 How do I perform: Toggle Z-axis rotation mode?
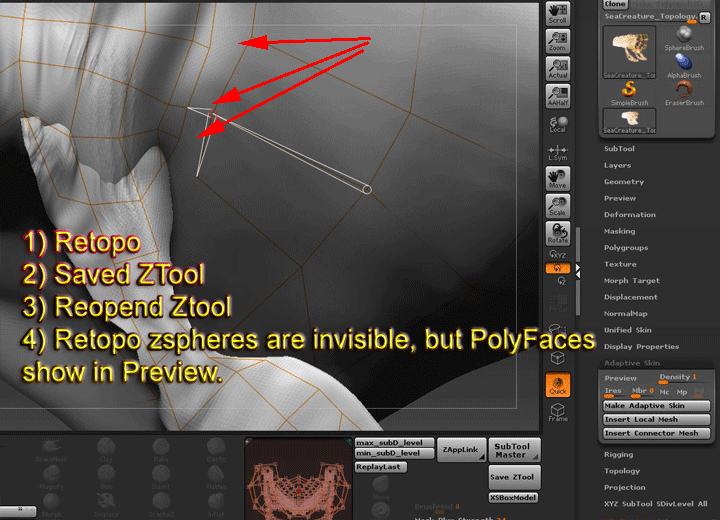(561, 281)
